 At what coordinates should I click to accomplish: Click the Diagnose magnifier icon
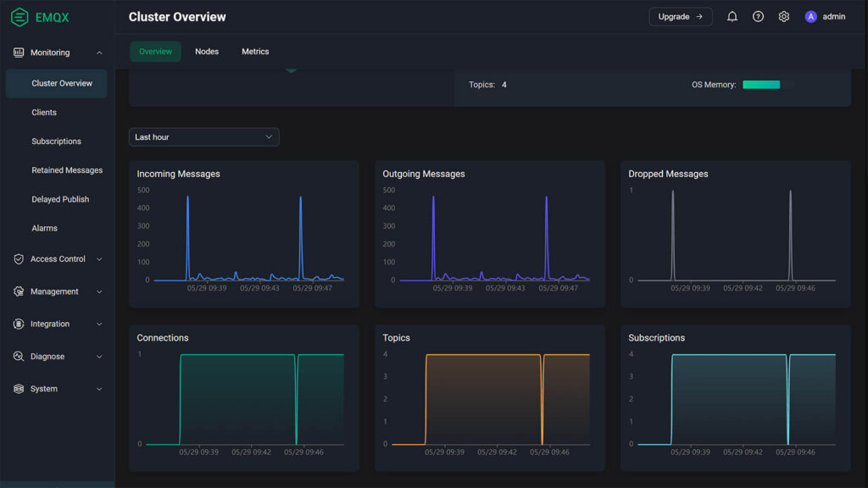click(19, 356)
